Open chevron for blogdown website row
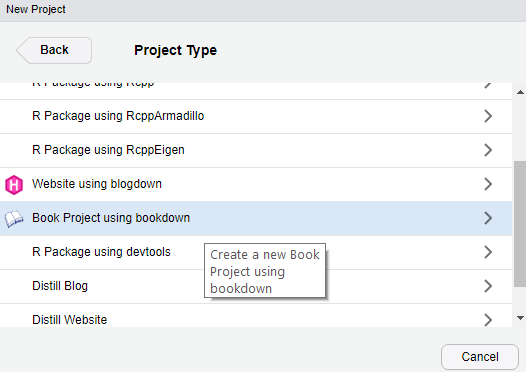 tap(488, 184)
